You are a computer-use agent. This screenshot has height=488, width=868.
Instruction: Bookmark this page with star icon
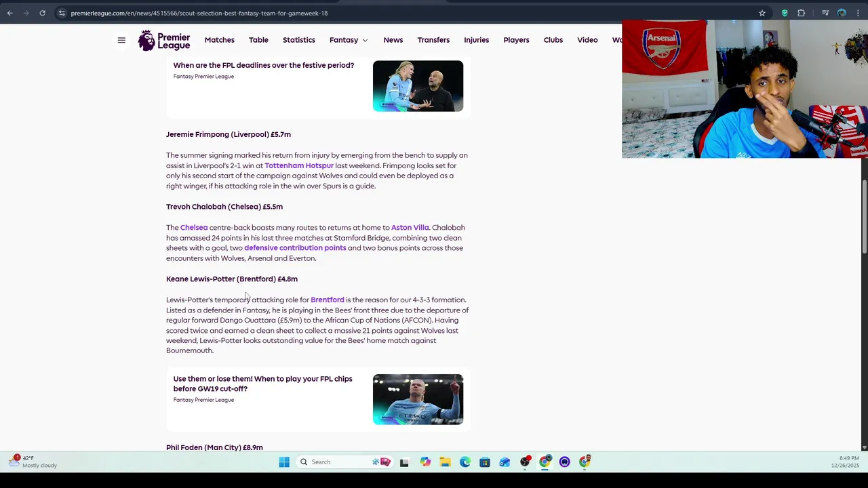762,13
